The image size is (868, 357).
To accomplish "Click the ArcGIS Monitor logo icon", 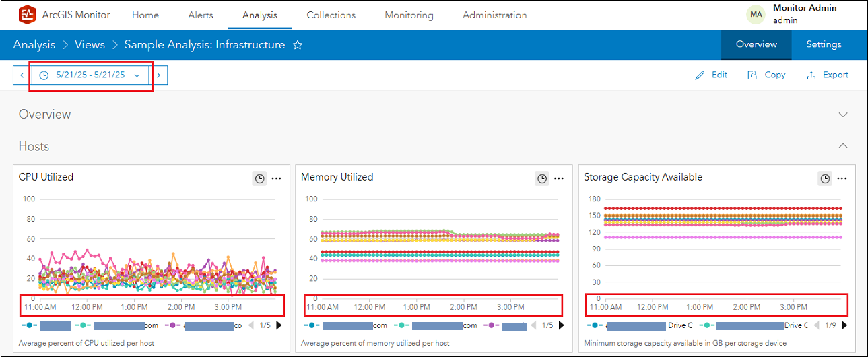I will [x=27, y=14].
